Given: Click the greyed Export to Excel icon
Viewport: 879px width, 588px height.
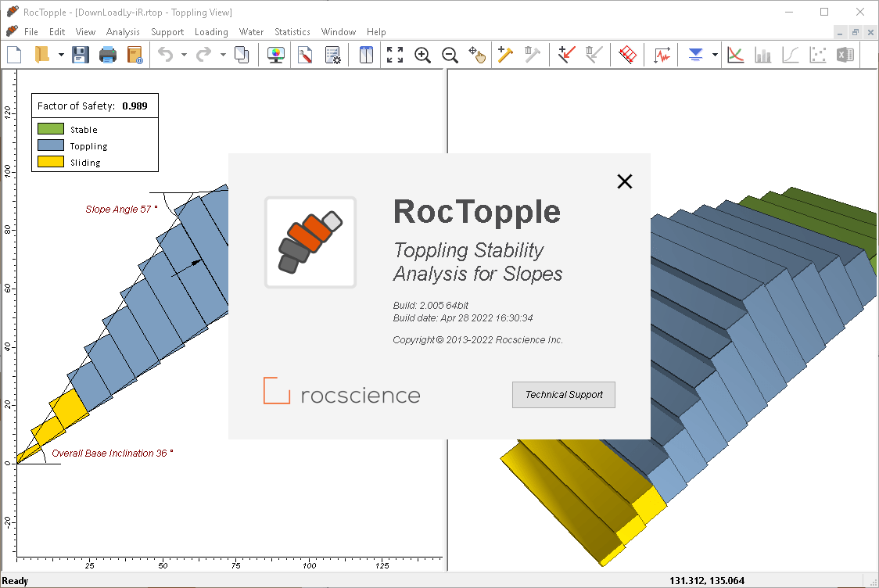Looking at the screenshot, I should (x=845, y=55).
